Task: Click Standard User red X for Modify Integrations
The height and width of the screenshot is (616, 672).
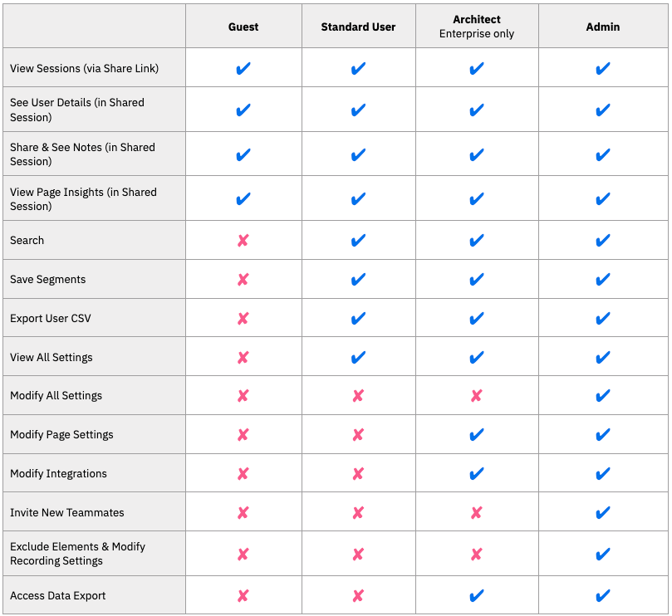Action: [x=358, y=473]
